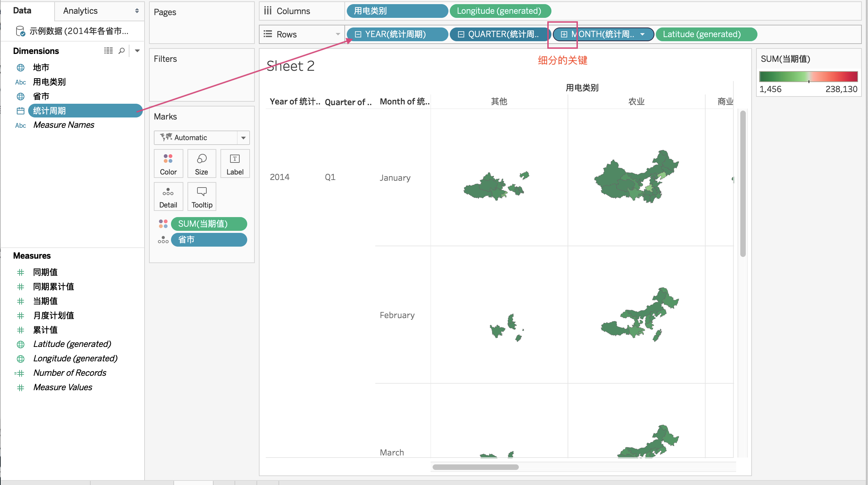
Task: Open the Analytics pane switcher arrows
Action: [x=137, y=11]
